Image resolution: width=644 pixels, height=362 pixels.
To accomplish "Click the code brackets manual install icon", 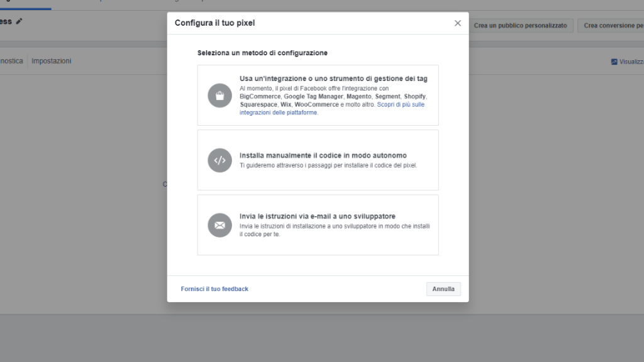I will coord(219,160).
